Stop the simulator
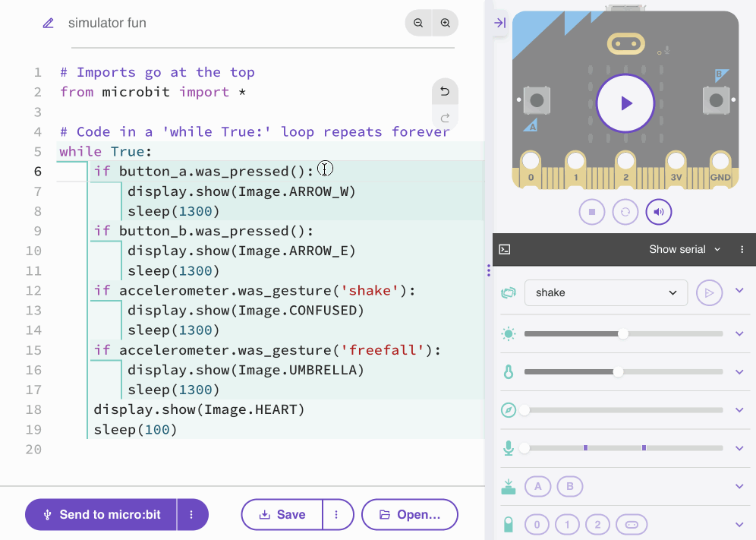The image size is (756, 540). click(592, 212)
